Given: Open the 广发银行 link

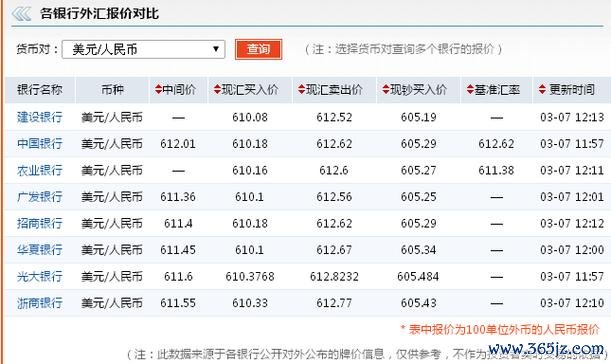Looking at the screenshot, I should coord(40,197).
